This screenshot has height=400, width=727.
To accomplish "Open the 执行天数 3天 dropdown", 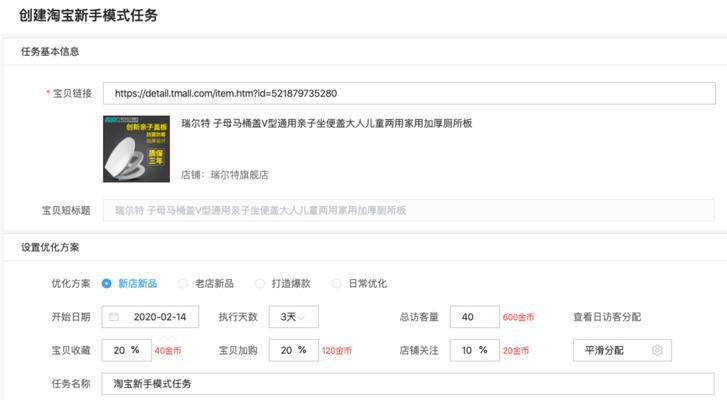I will coord(293,317).
